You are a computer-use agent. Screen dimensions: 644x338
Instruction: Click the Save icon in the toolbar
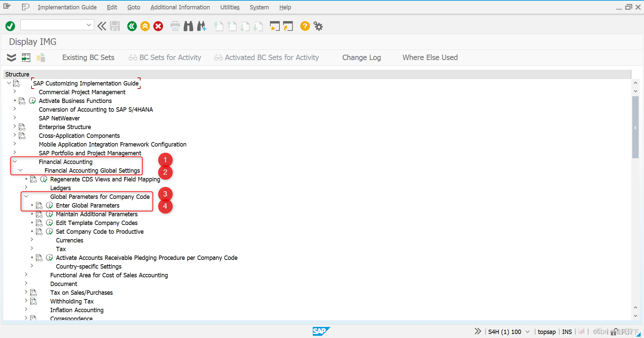115,26
